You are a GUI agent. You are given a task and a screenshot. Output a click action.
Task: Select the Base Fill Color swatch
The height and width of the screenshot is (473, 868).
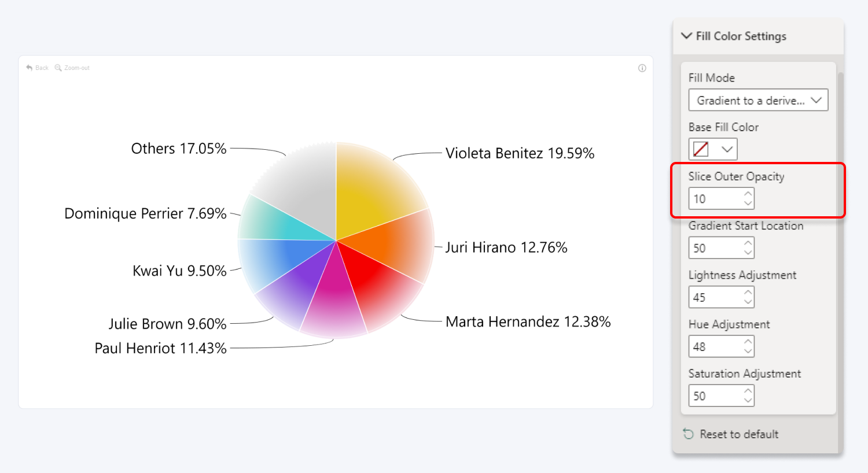701,149
